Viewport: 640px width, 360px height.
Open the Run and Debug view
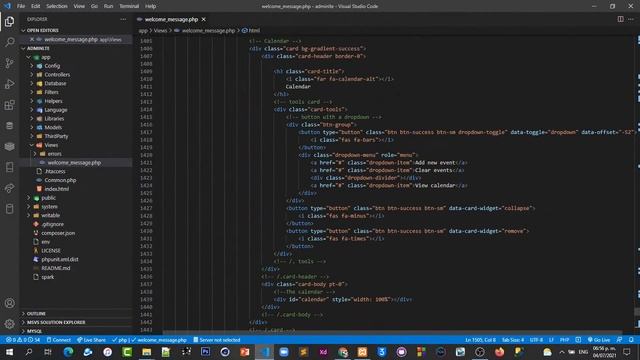[9, 84]
